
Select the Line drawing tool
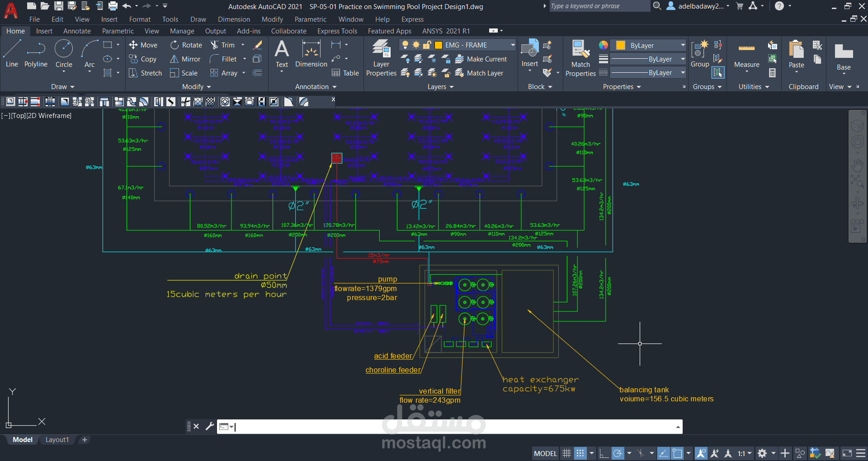(x=12, y=53)
